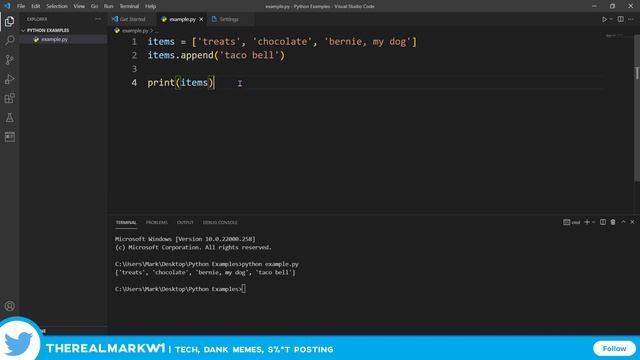This screenshot has width=640, height=360.
Task: Click the Follow button on Twitter banner
Action: point(614,349)
